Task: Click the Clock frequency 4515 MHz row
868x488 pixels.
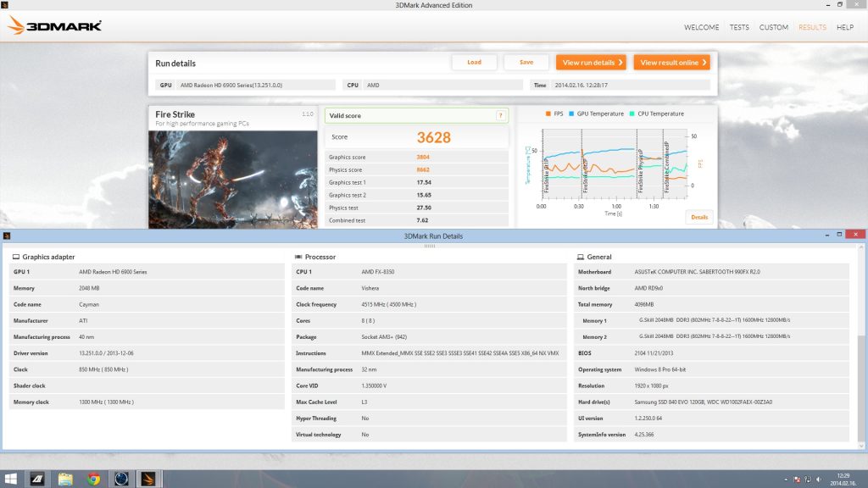Action: (x=429, y=304)
